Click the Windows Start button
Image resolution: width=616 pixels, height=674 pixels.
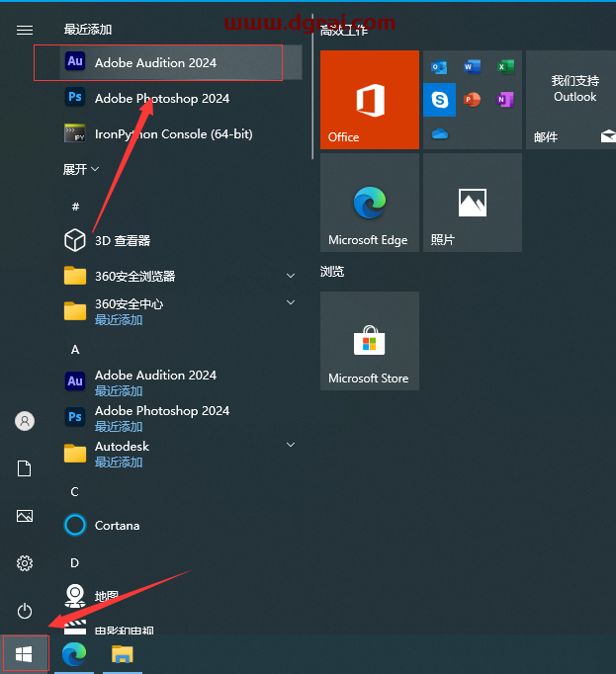click(25, 653)
